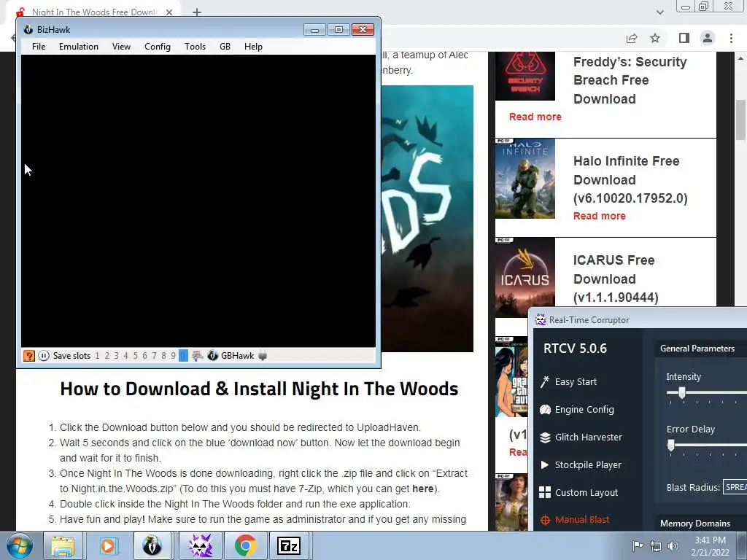Screen dimensions: 747x560
Task: Select save slot 5 in BizHawk
Action: (x=135, y=356)
